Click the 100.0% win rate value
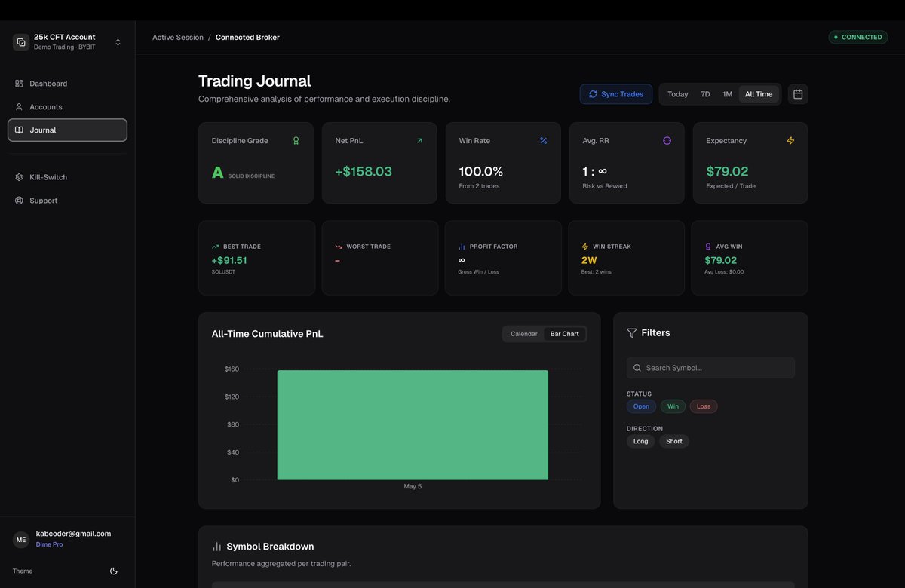Screen dimensions: 905x588 coord(480,171)
